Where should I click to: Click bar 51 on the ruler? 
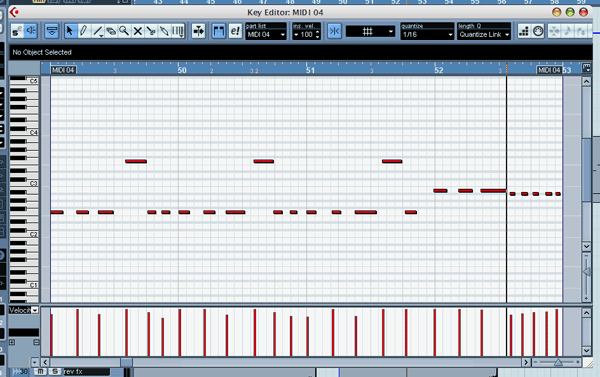(310, 70)
